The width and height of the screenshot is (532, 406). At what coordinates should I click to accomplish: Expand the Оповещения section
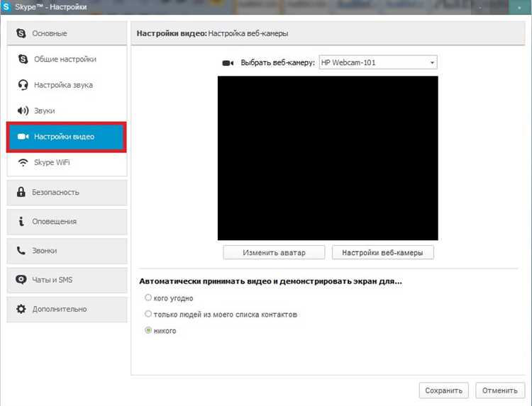(x=67, y=222)
